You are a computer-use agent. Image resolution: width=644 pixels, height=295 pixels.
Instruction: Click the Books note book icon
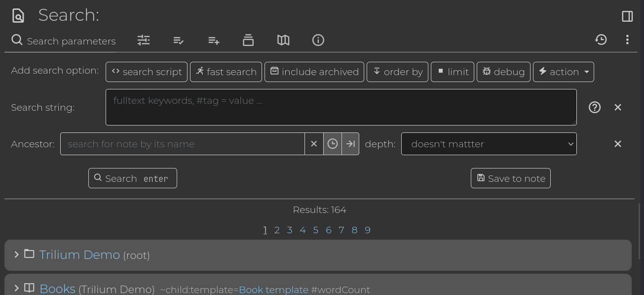pyautogui.click(x=29, y=288)
